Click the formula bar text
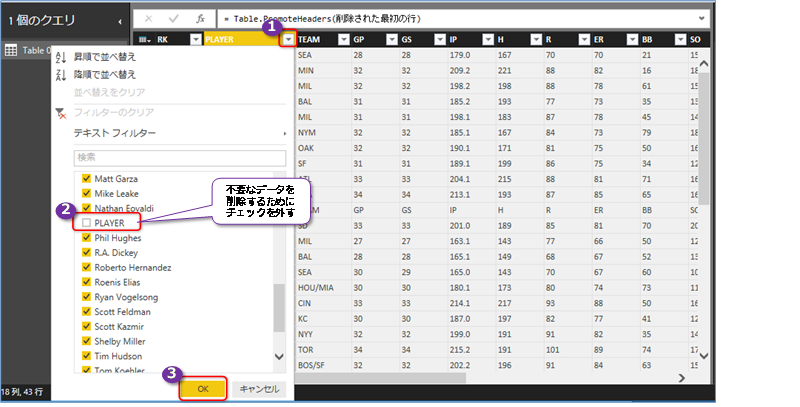Image resolution: width=800 pixels, height=407 pixels. click(322, 19)
